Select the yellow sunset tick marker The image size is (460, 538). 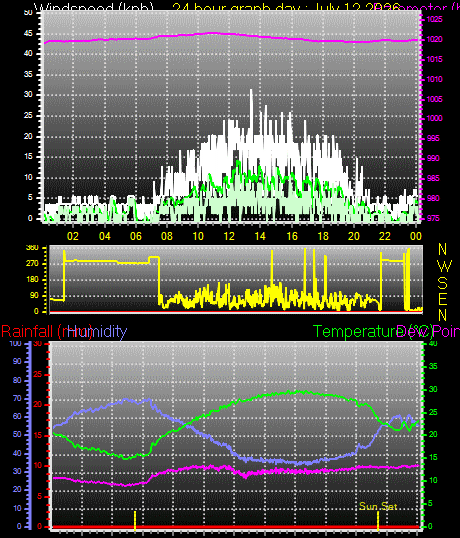tap(378, 521)
